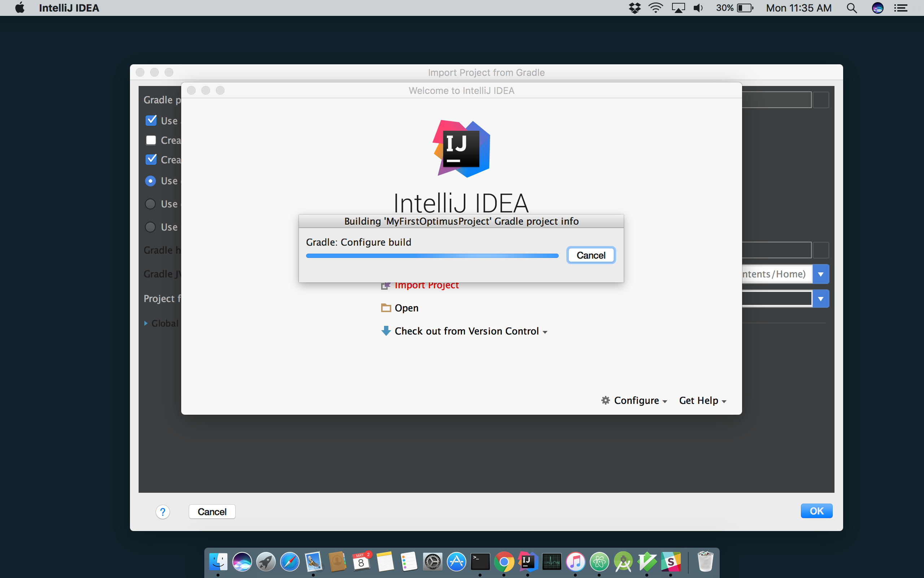Click the Gradle project path field at top
Viewport: 924px width, 578px height.
777,100
